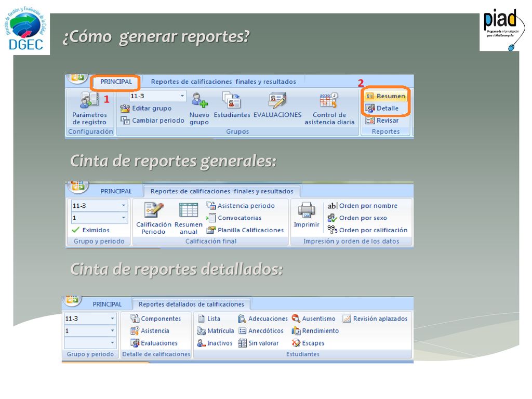Image resolution: width=532 pixels, height=399 pixels.
Task: Click Detalle in the Reportes group
Action: point(382,108)
